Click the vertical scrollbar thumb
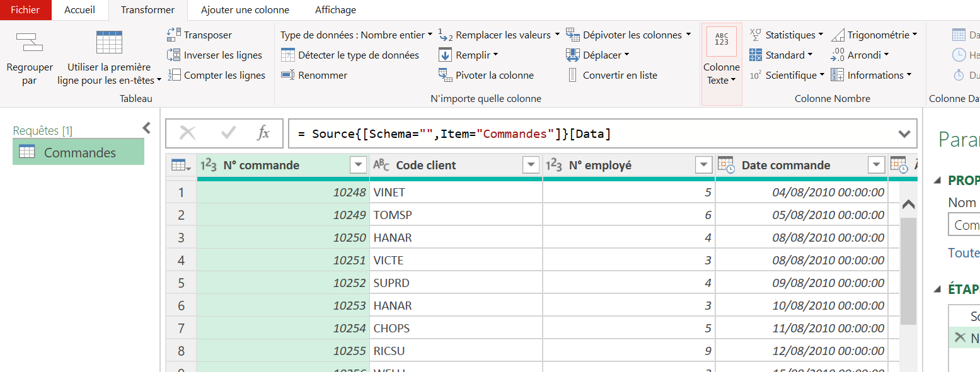 [x=908, y=271]
